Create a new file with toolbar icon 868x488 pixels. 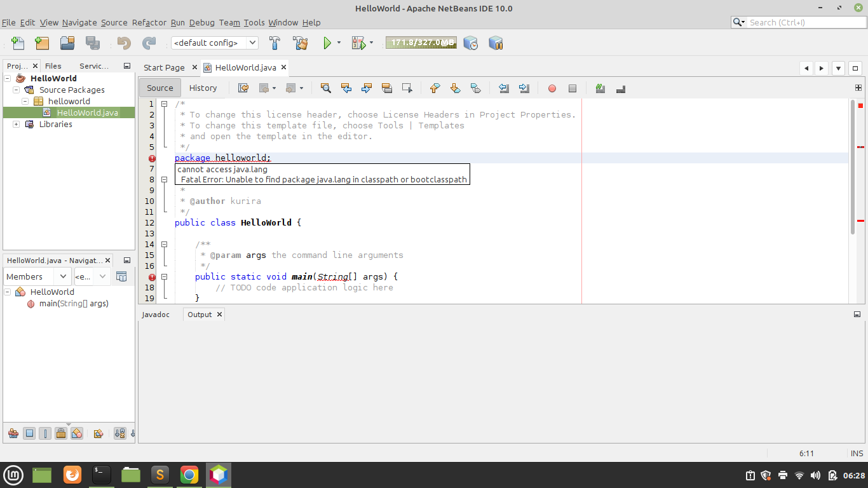[x=18, y=43]
